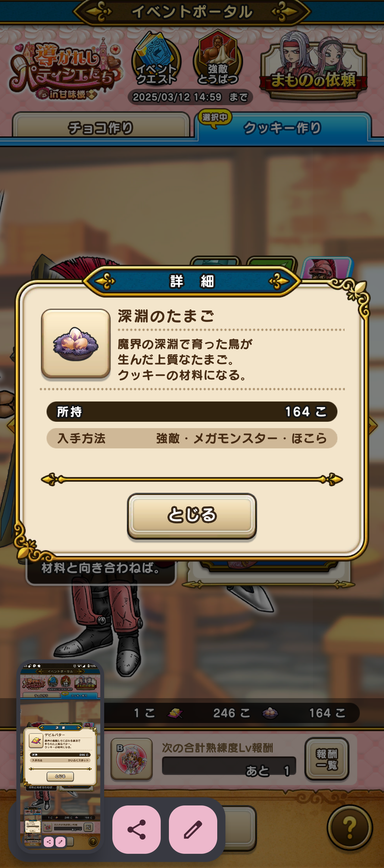This screenshot has height=868, width=384.
Task: Edit the screenshot with the pencil icon
Action: pos(193,829)
